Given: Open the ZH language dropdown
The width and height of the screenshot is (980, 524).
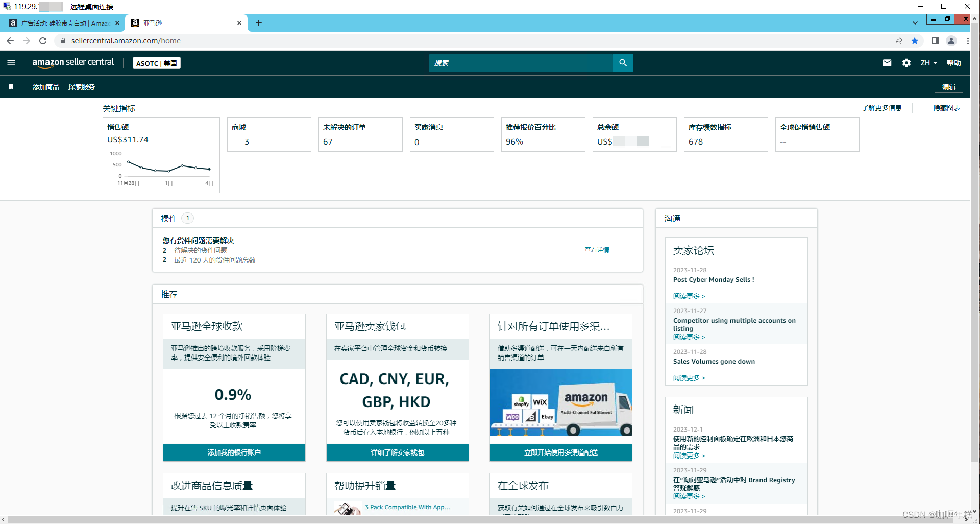Looking at the screenshot, I should (x=928, y=63).
